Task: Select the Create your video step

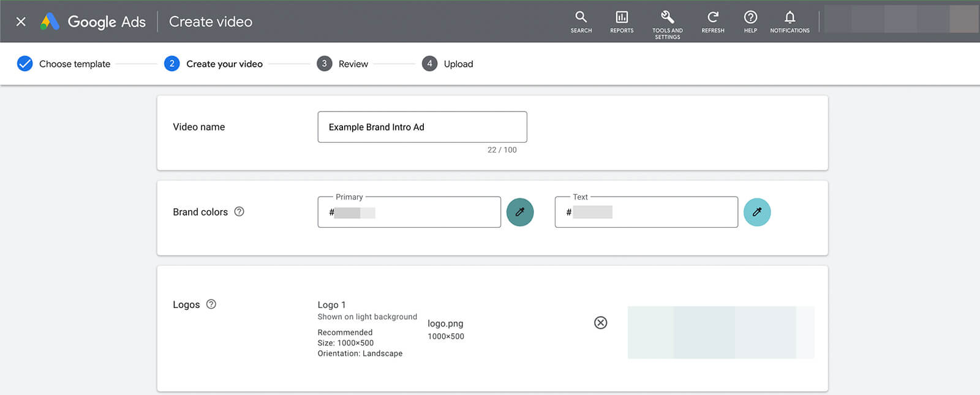Action: tap(213, 64)
